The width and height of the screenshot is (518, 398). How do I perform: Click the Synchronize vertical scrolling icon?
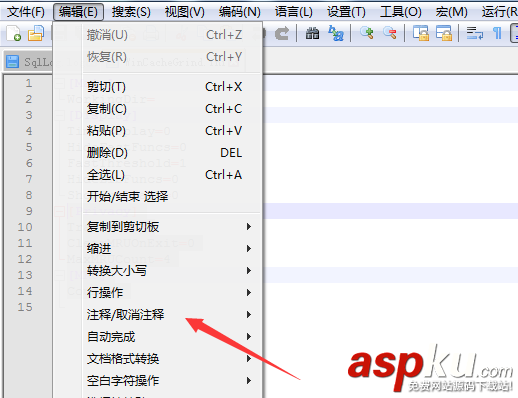[x=421, y=33]
